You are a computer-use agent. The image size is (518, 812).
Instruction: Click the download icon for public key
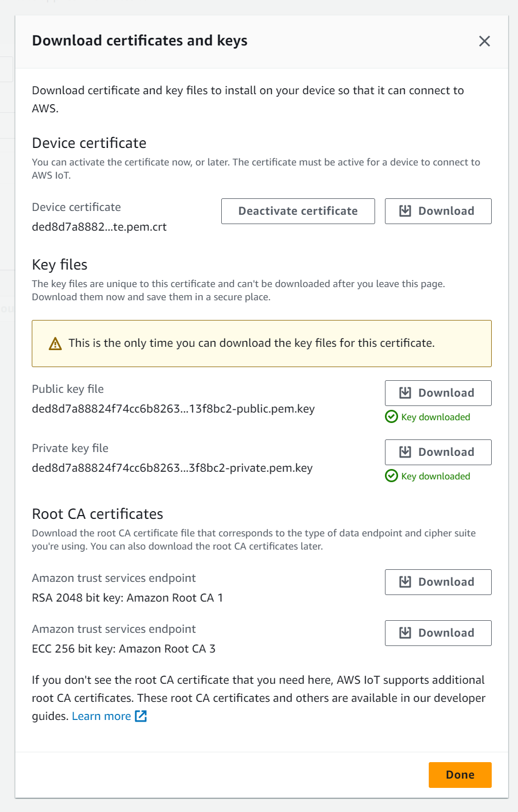click(x=405, y=393)
